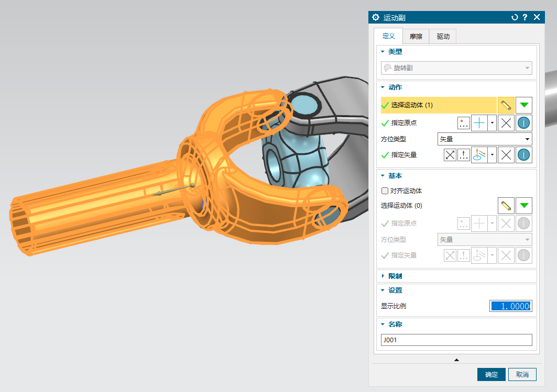
Task: Reverse vector direction in 动作 指定矢量 row
Action: (450, 155)
